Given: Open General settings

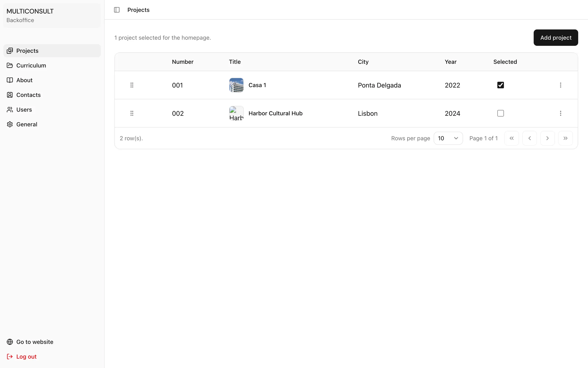Looking at the screenshot, I should [52, 124].
